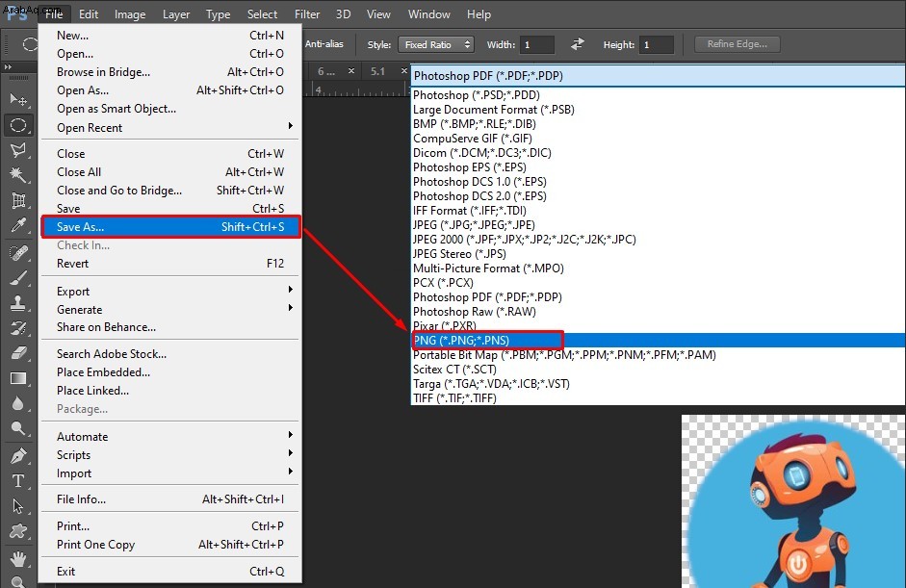Choose Revert in the File menu
Viewport: 906px width, 588px height.
[x=171, y=264]
